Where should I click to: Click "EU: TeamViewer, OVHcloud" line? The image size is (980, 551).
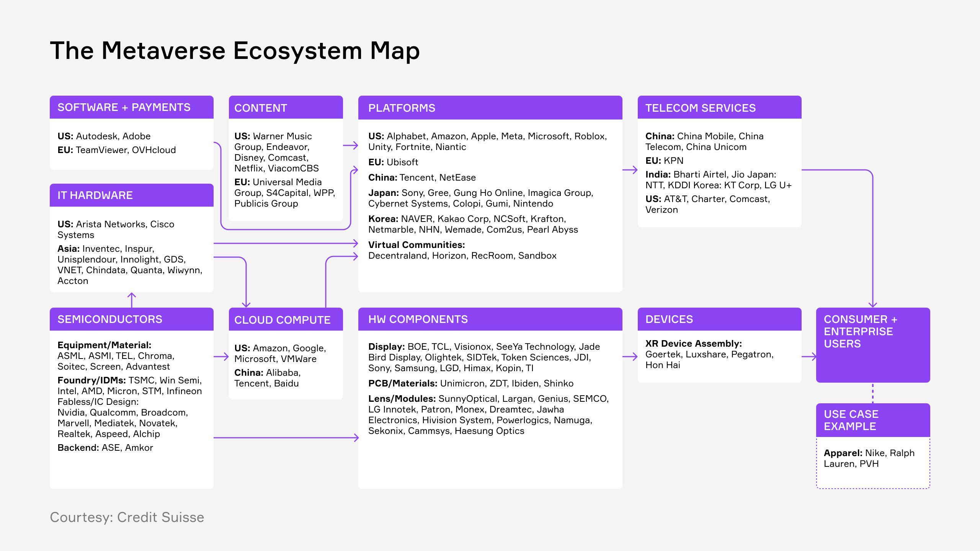pos(117,150)
